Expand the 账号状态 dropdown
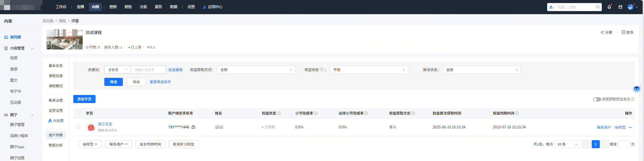 tap(482, 70)
